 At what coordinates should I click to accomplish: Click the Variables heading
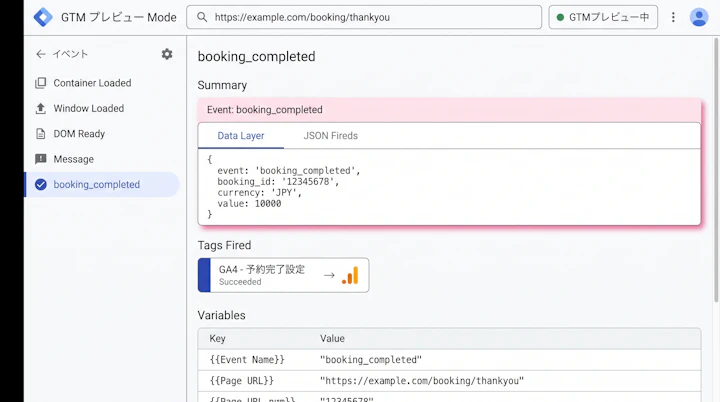[x=221, y=316]
